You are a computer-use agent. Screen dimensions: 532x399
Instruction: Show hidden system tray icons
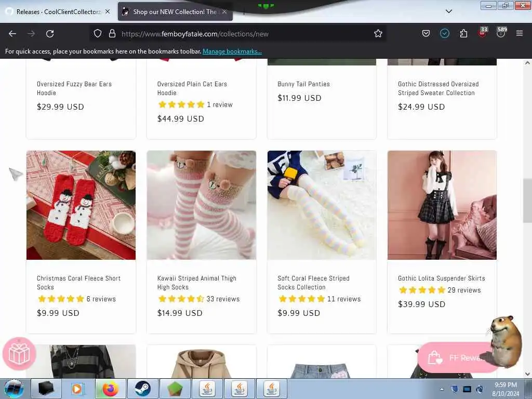coord(442,389)
